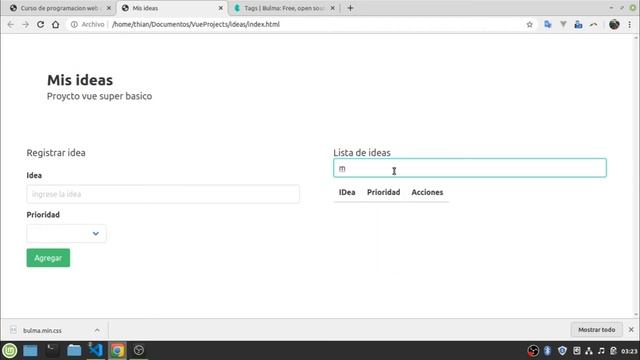Screen dimensions: 640x360
Task: Reload the current page
Action: point(40,24)
